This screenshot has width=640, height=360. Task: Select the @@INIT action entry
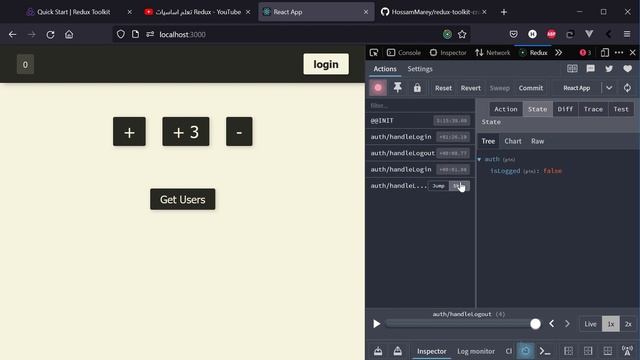tap(420, 120)
